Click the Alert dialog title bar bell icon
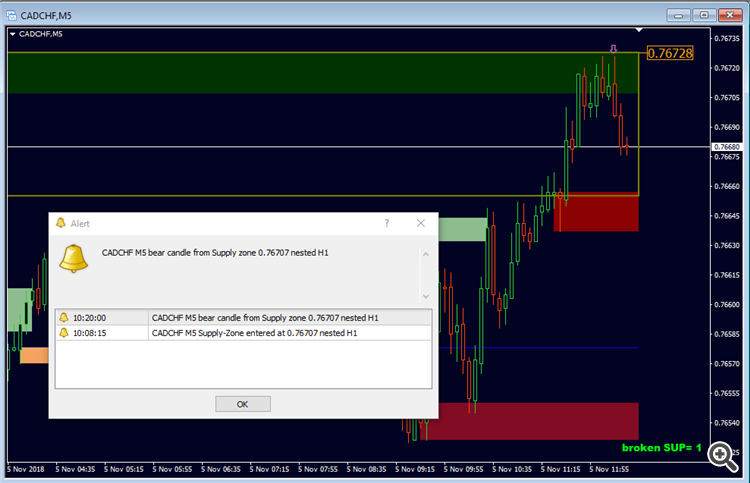This screenshot has height=483, width=750. coord(61,223)
